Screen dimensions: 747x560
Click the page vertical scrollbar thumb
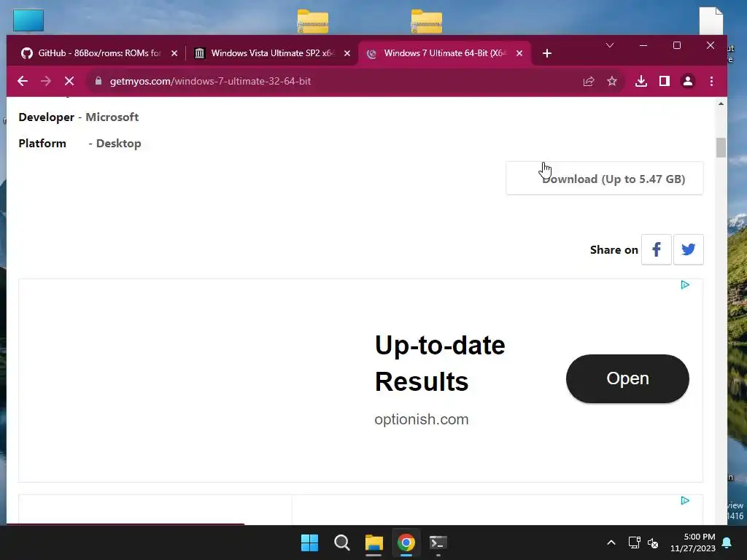pyautogui.click(x=721, y=147)
